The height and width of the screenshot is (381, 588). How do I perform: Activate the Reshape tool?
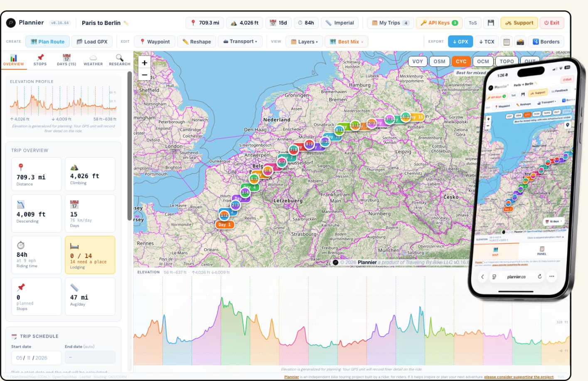pos(196,42)
